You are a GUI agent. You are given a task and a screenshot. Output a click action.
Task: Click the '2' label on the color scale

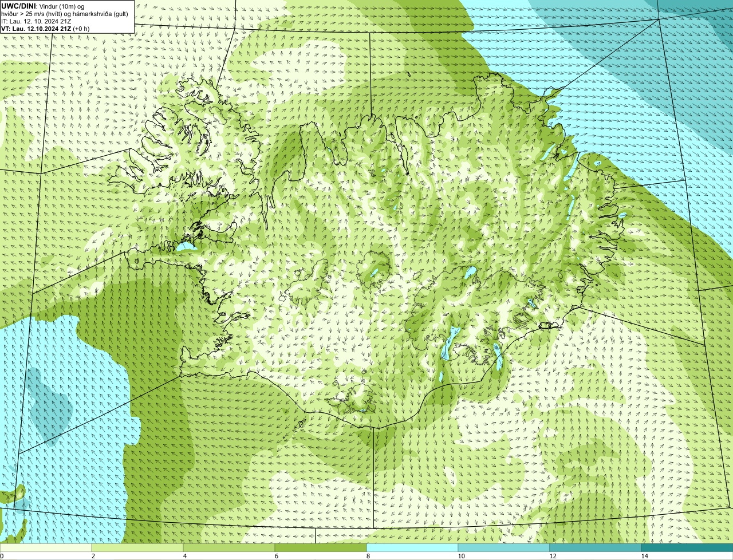coord(93,556)
